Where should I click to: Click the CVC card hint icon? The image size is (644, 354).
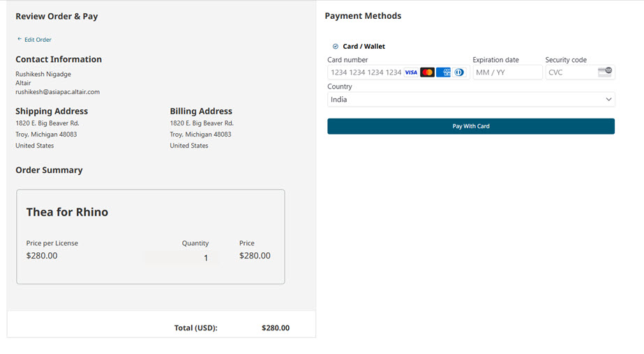point(605,72)
